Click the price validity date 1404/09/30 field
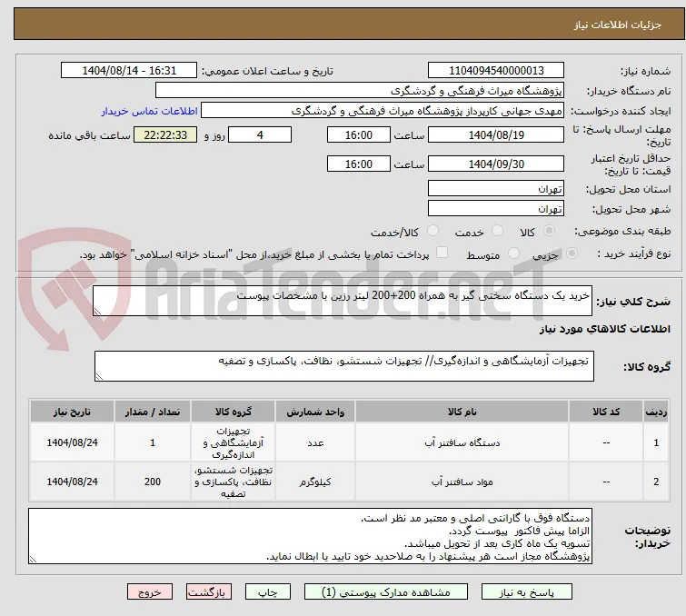Screen dimensions: 686x616 click(496, 164)
